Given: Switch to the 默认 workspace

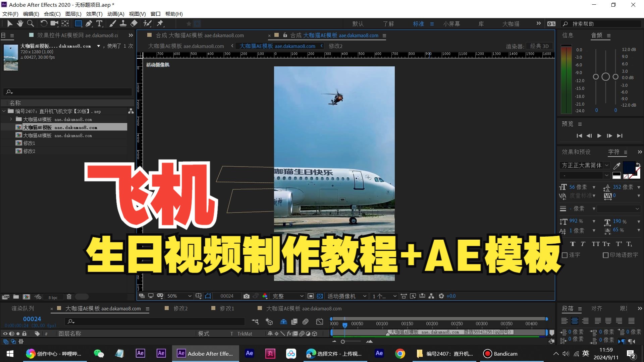Looking at the screenshot, I should pyautogui.click(x=358, y=24).
